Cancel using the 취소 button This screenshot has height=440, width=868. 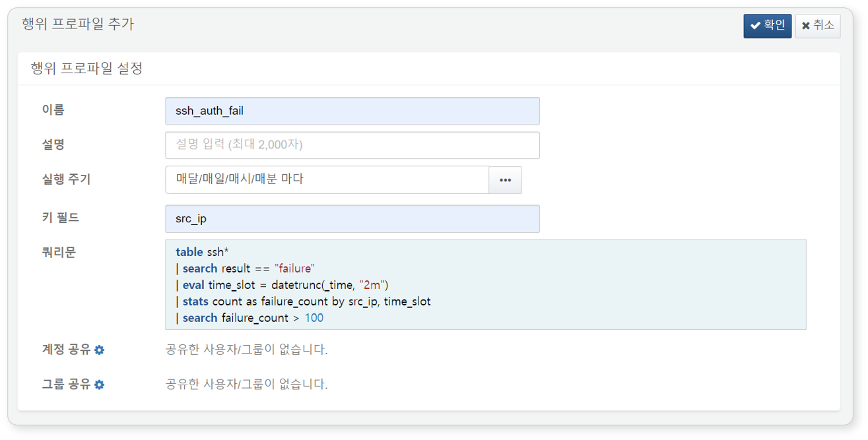pos(818,26)
